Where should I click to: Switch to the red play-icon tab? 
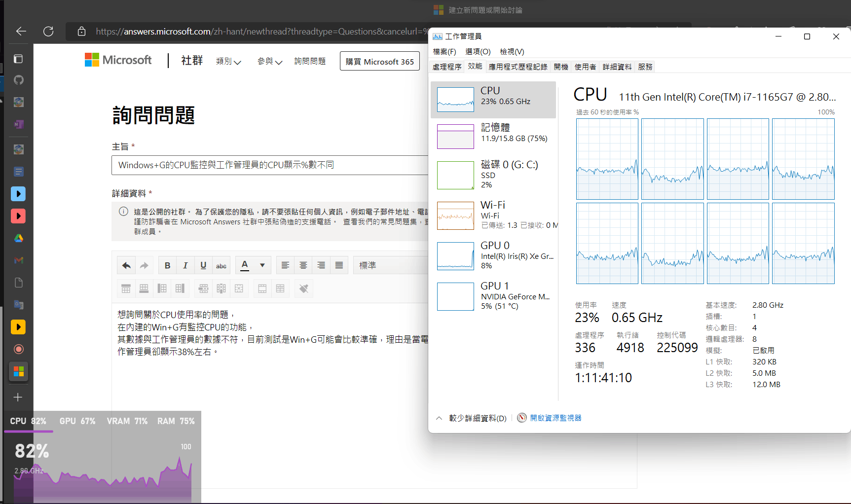pyautogui.click(x=18, y=216)
